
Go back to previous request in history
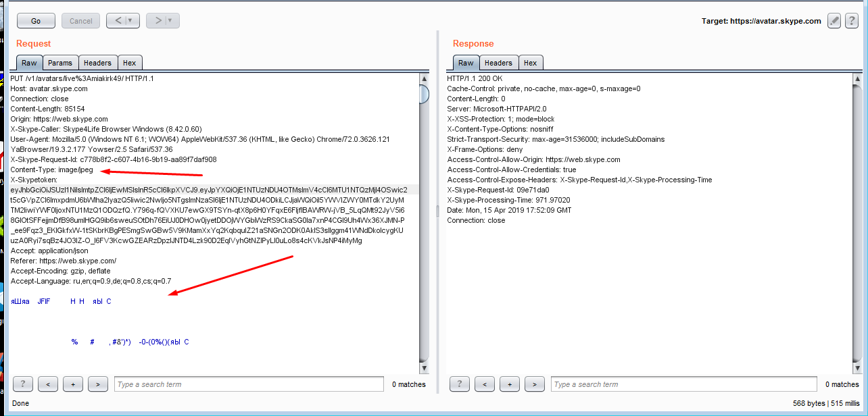point(118,21)
